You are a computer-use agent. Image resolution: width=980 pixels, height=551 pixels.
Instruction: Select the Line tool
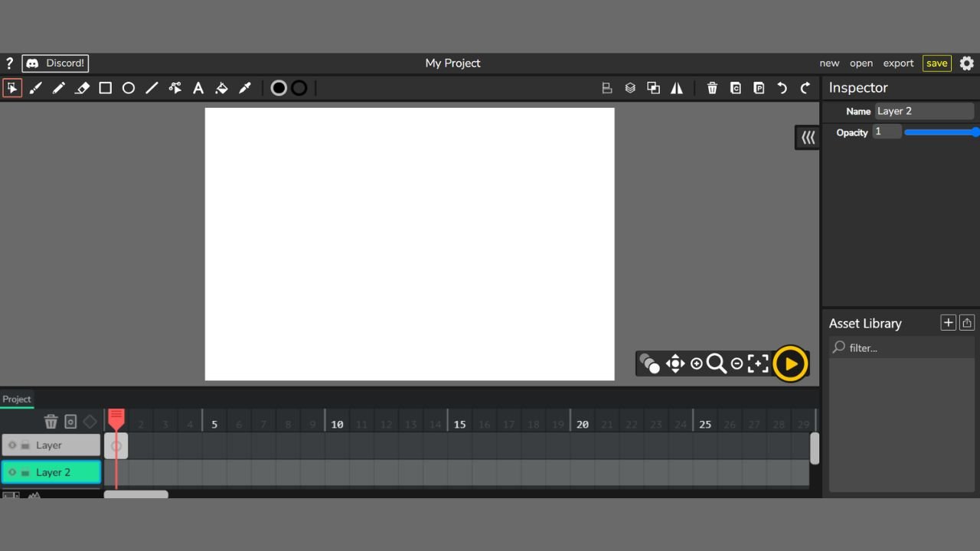click(x=152, y=88)
